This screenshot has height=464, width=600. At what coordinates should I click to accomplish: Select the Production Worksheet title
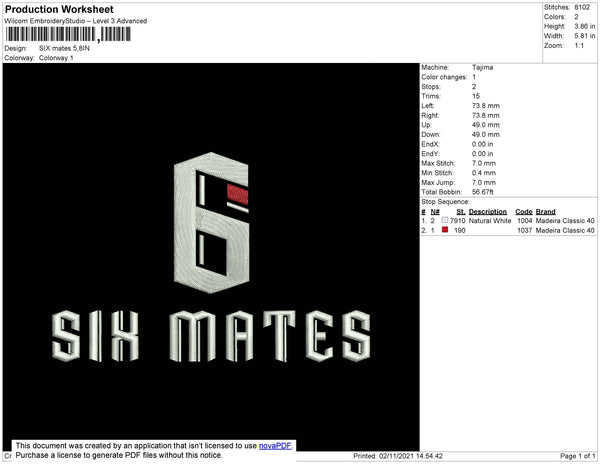(59, 9)
